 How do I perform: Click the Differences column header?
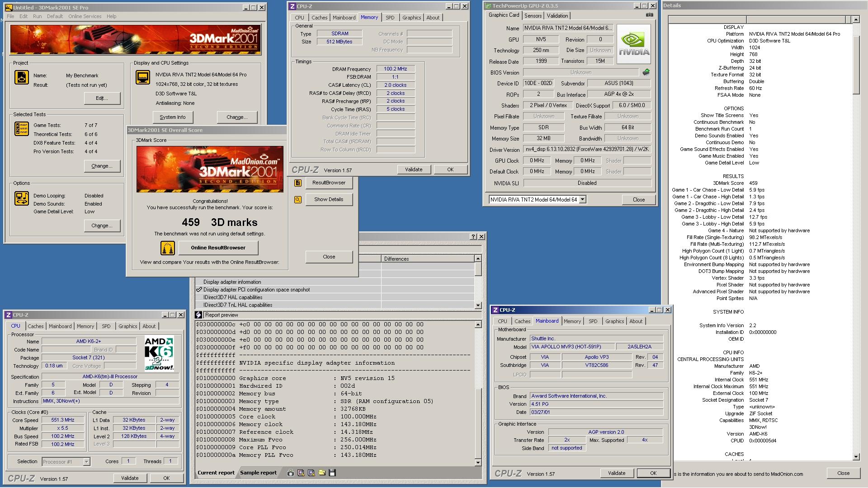click(427, 259)
